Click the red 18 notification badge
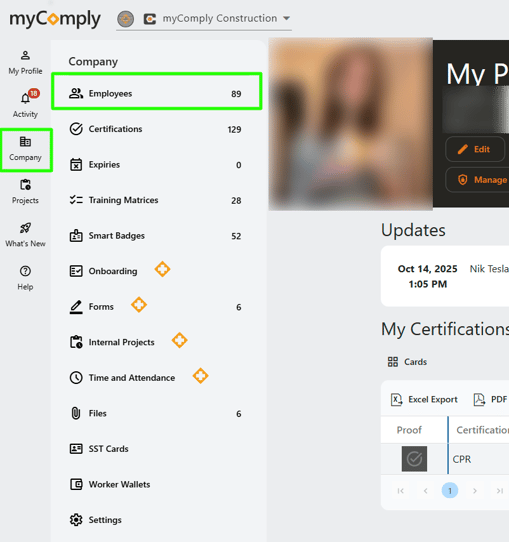Image resolution: width=509 pixels, height=542 pixels. coord(34,93)
